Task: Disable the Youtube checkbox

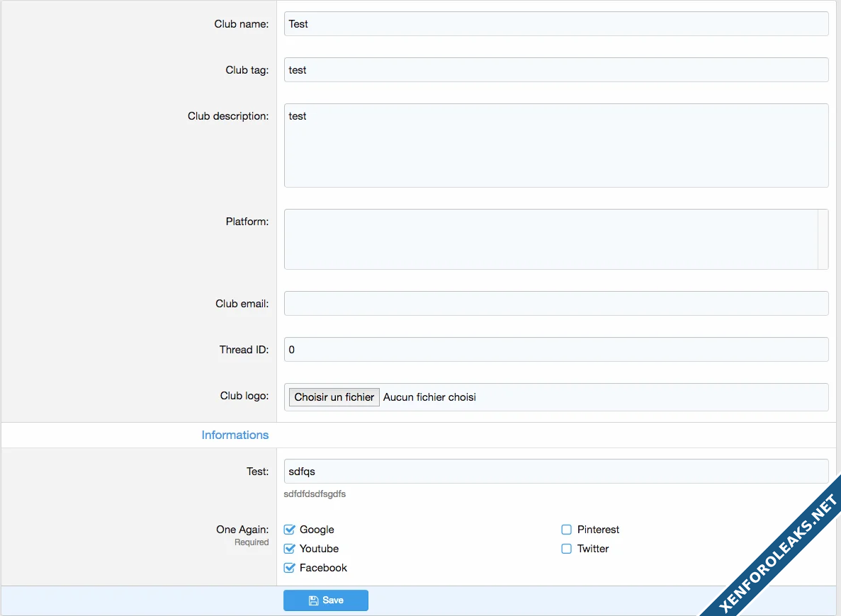Action: click(x=289, y=549)
